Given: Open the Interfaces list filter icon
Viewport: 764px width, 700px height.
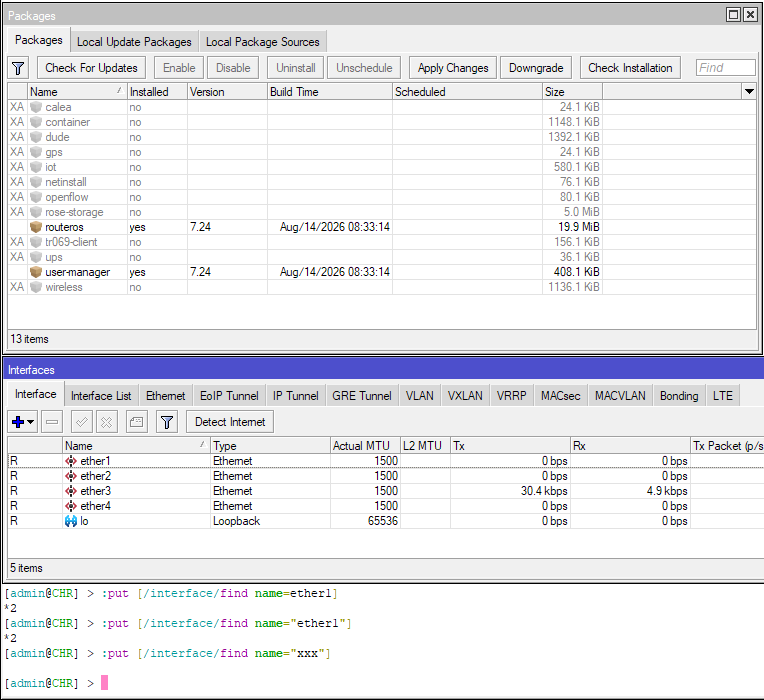Looking at the screenshot, I should point(167,422).
